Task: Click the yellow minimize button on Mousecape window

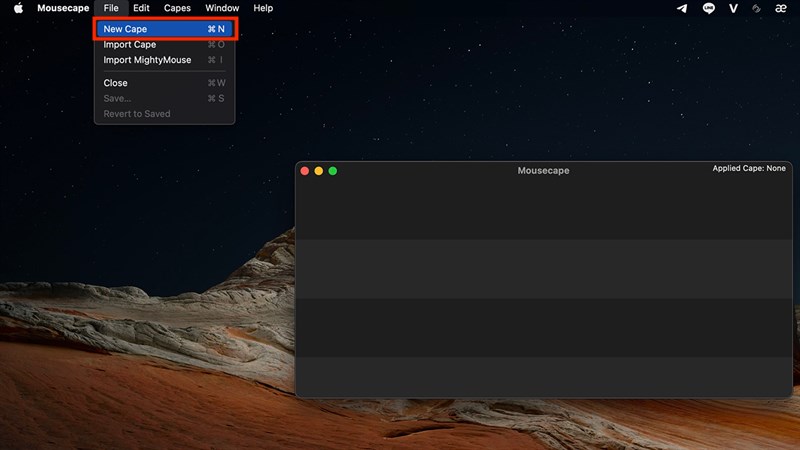Action: click(x=319, y=171)
